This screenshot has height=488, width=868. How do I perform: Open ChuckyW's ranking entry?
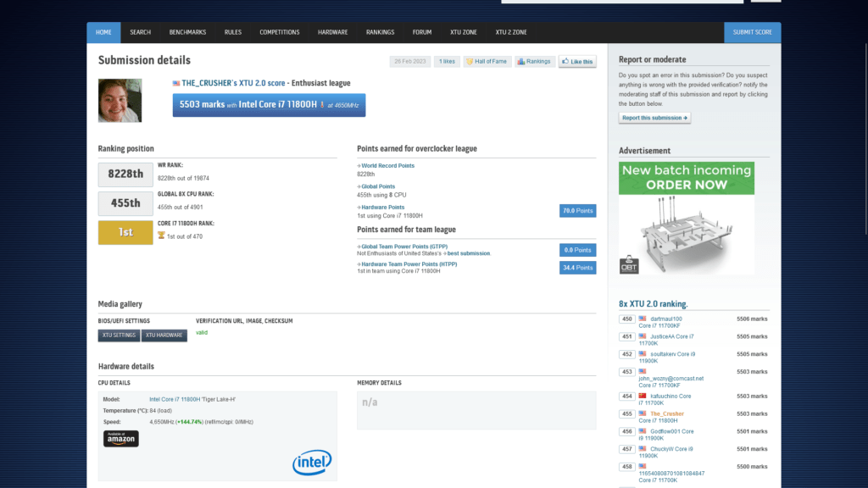point(671,449)
